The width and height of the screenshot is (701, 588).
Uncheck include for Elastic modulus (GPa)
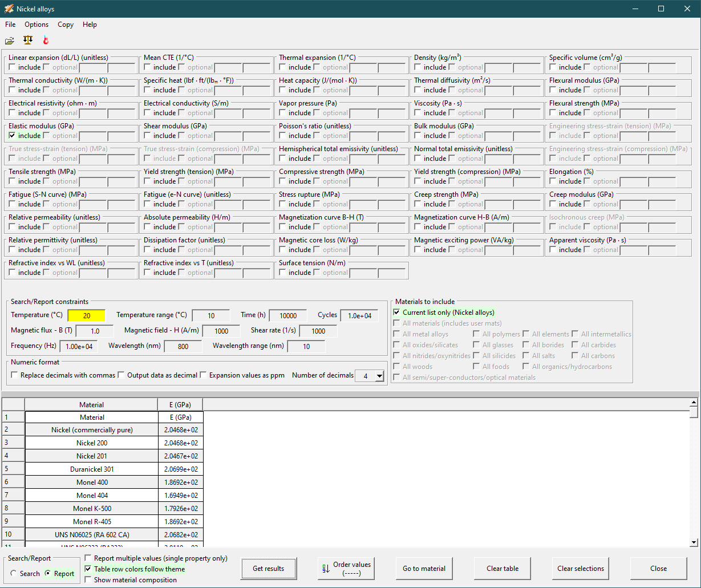[13, 136]
